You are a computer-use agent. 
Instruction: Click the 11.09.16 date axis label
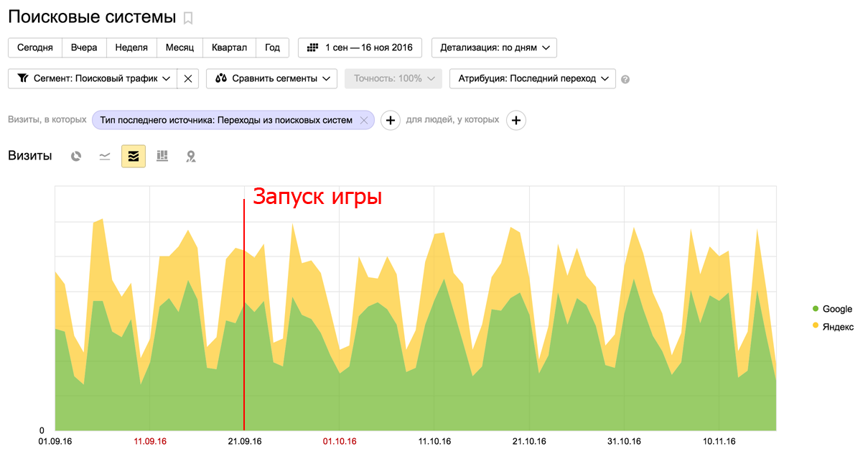149,441
